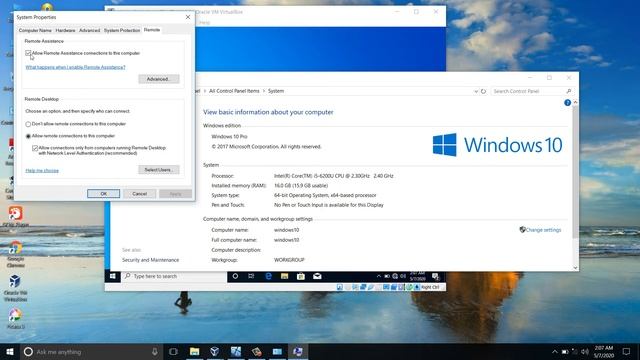Click the Advanced... button under Remote Assistance
This screenshot has width=640, height=360.
click(159, 79)
